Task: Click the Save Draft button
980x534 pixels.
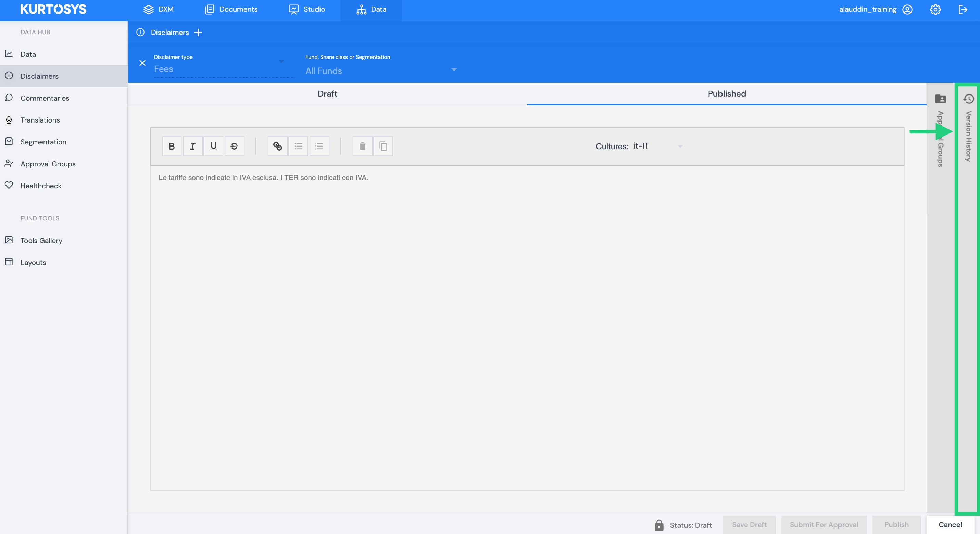Action: [x=749, y=525]
